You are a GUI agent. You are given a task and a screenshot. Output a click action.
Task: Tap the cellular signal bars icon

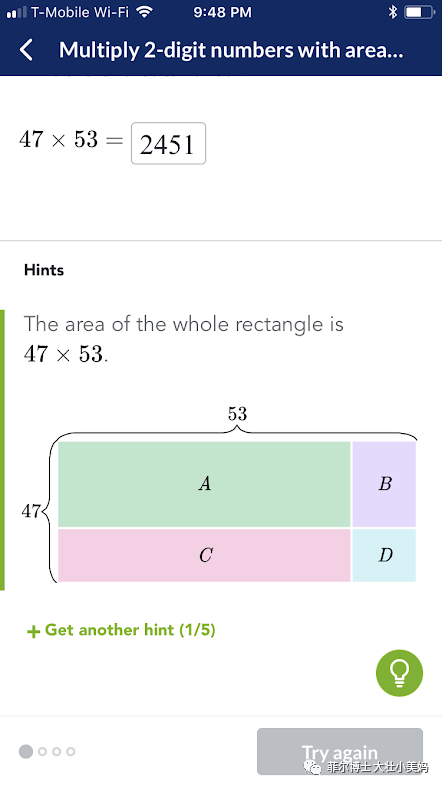pos(17,13)
